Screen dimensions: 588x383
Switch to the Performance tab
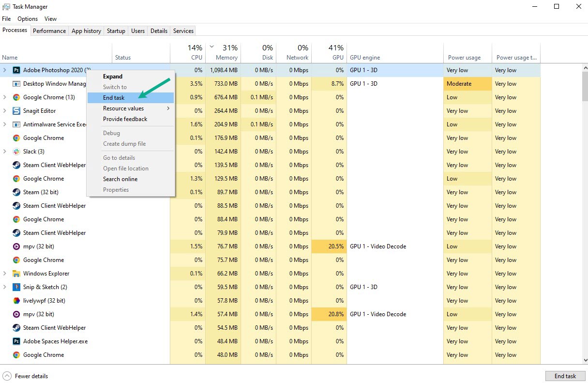pos(49,31)
